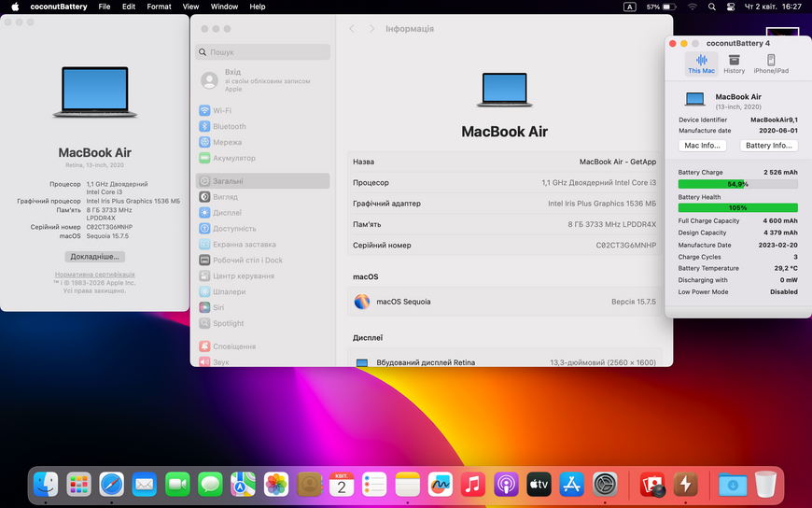Open Сповіщення settings in sidebar

262,346
